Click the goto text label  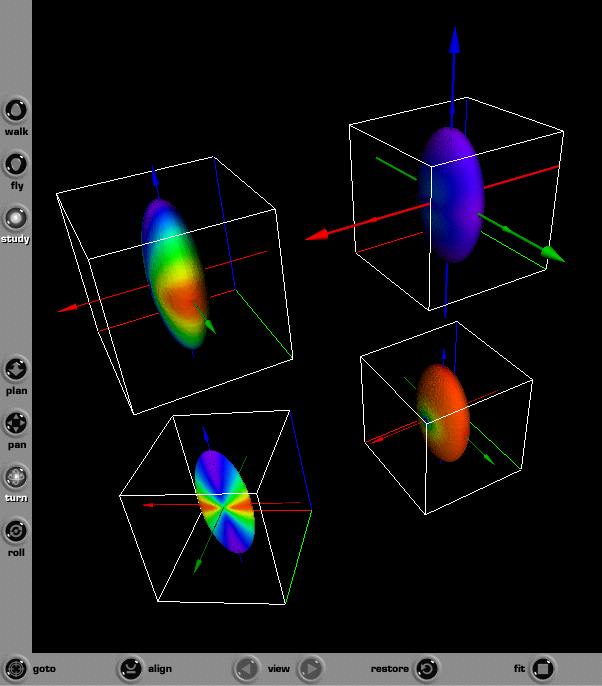click(44, 669)
